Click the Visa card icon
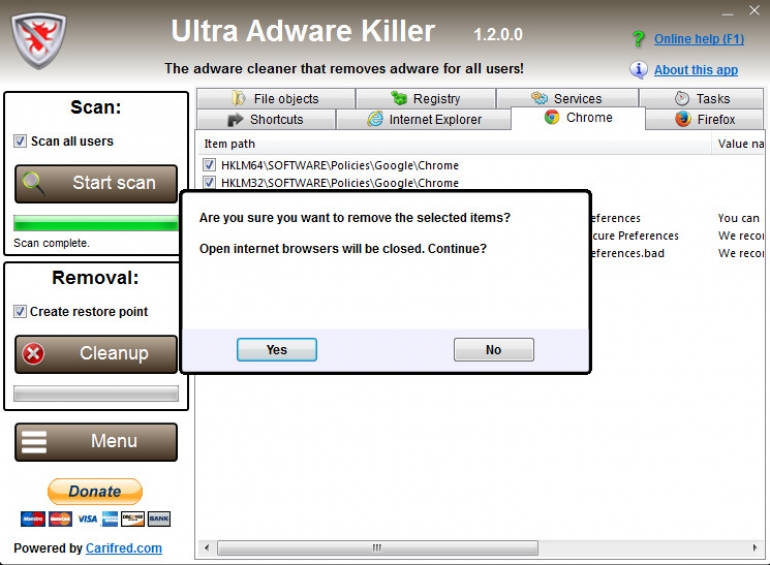 pos(87,519)
